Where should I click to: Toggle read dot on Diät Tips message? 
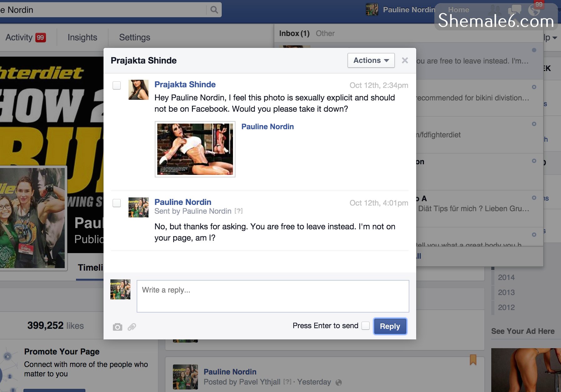pyautogui.click(x=534, y=198)
